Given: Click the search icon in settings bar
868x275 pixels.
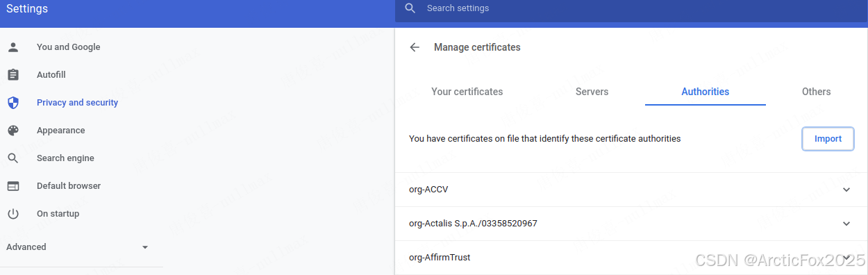Looking at the screenshot, I should 410,8.
